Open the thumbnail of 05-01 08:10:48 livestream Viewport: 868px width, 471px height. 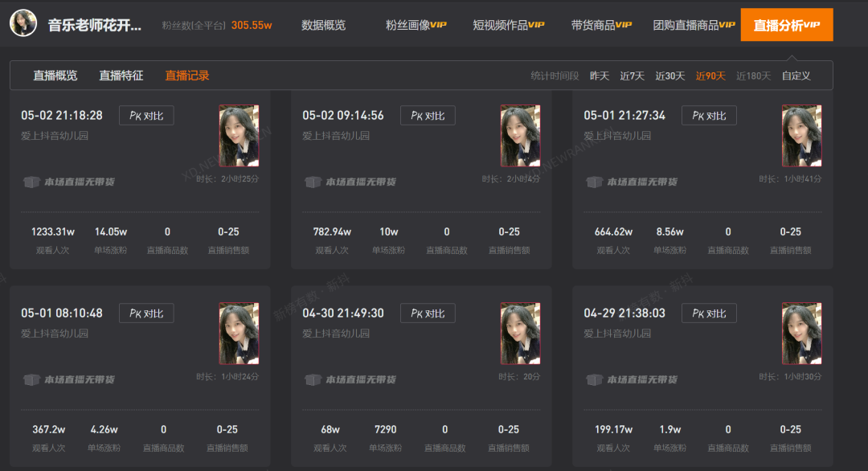(240, 334)
